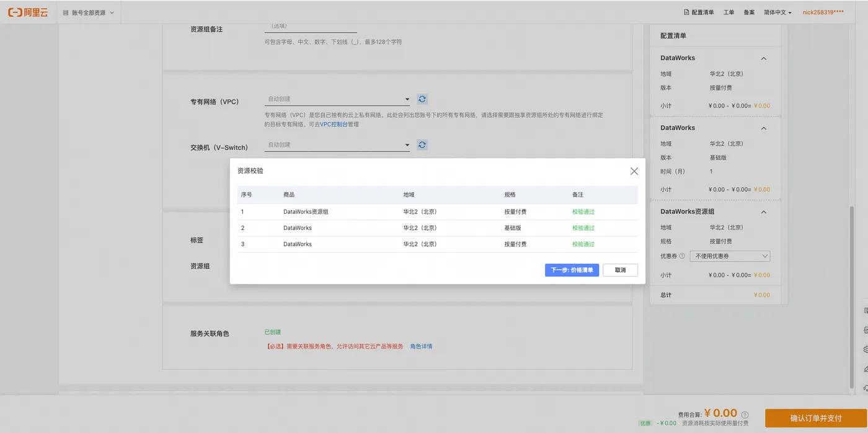Click the 规格 column header in dialog
This screenshot has height=433, width=868.
(x=510, y=195)
